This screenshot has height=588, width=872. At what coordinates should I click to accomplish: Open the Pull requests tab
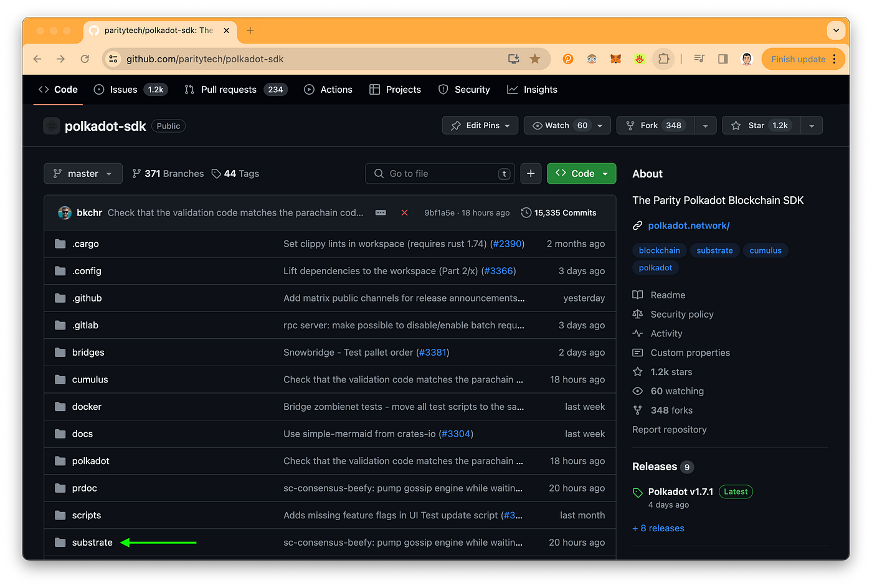click(236, 90)
